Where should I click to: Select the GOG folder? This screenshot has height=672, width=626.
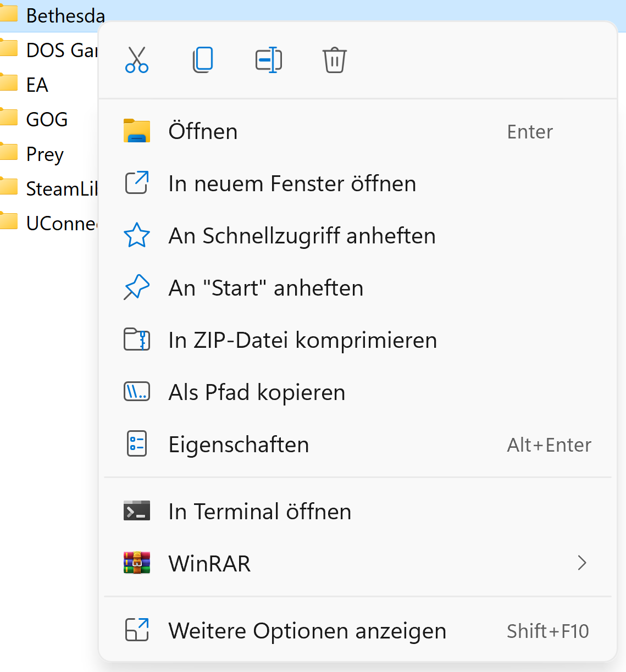click(x=47, y=119)
